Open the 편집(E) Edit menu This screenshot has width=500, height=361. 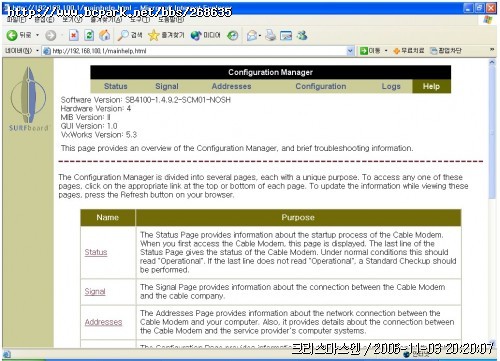click(x=44, y=20)
